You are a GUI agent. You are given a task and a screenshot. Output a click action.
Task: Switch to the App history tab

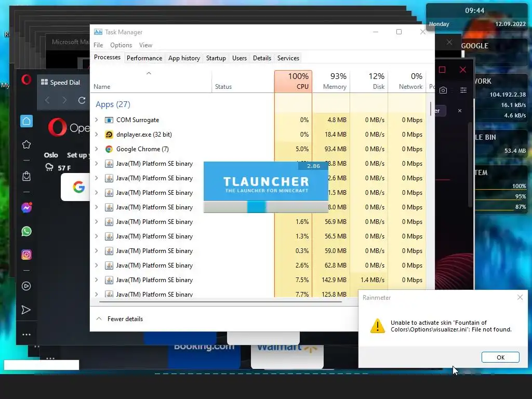point(184,58)
